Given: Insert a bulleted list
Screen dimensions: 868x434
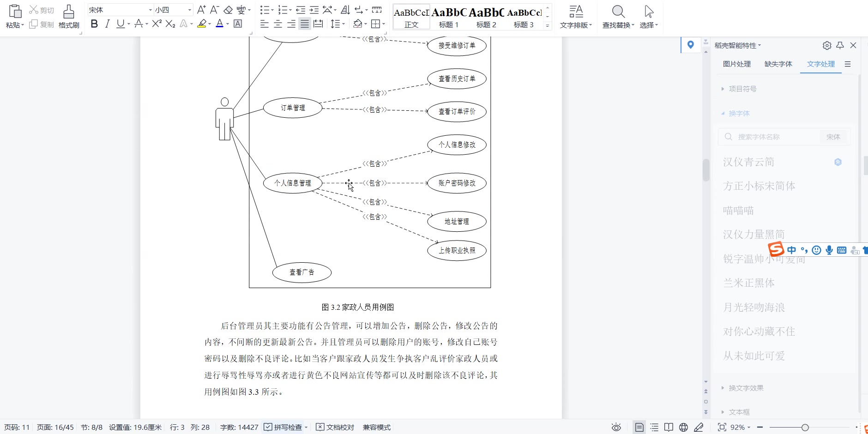Looking at the screenshot, I should (x=265, y=10).
